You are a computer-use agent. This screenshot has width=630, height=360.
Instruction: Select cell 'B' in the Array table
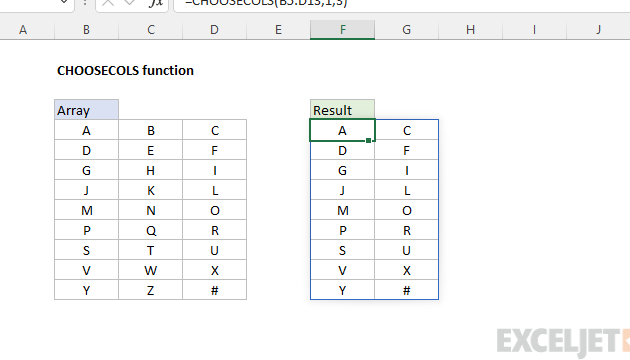click(151, 130)
